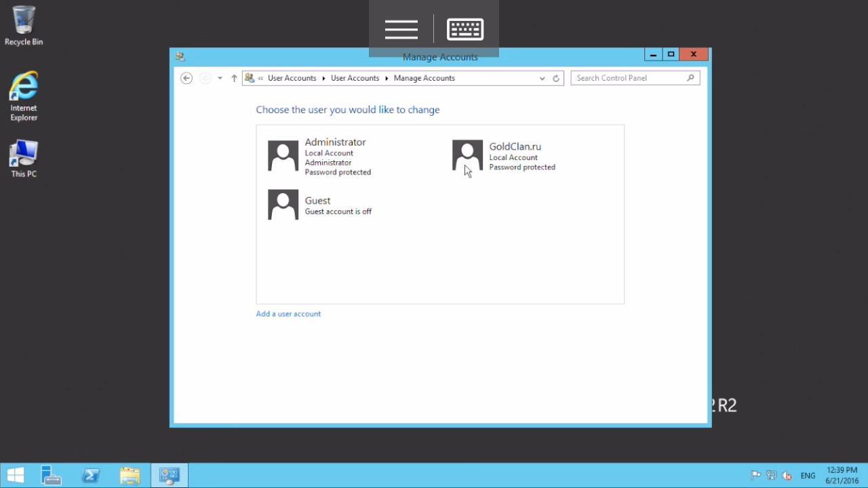
Task: Click the Administrator account picture
Action: (283, 156)
